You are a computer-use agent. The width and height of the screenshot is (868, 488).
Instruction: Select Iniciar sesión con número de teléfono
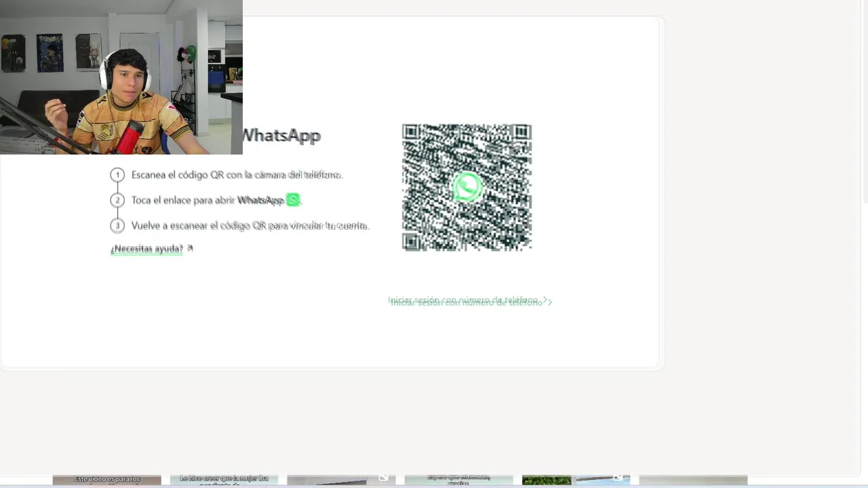[x=467, y=301]
